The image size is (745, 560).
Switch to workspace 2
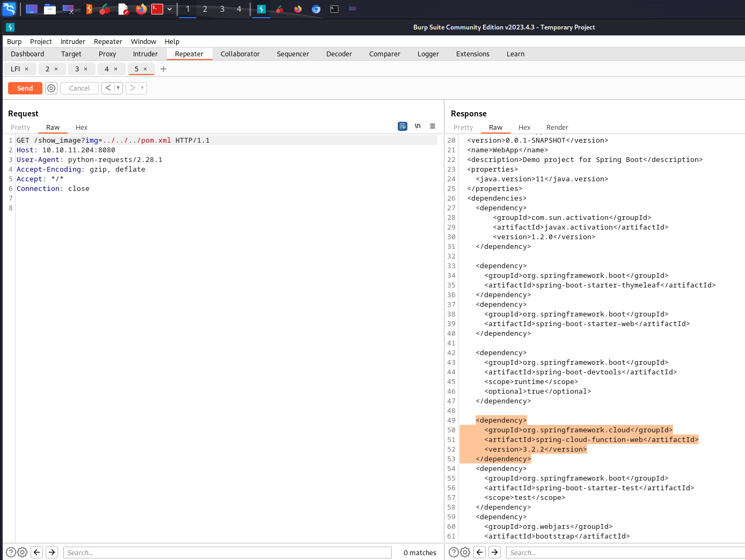205,9
